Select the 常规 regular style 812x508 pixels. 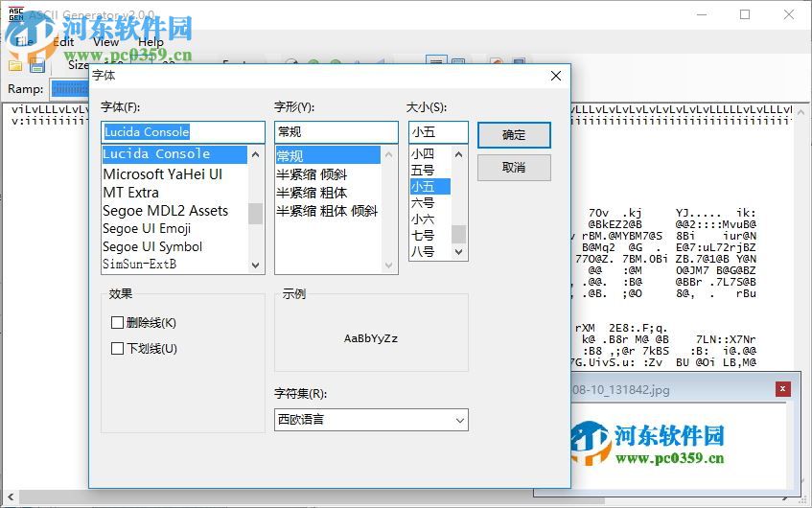[x=328, y=155]
